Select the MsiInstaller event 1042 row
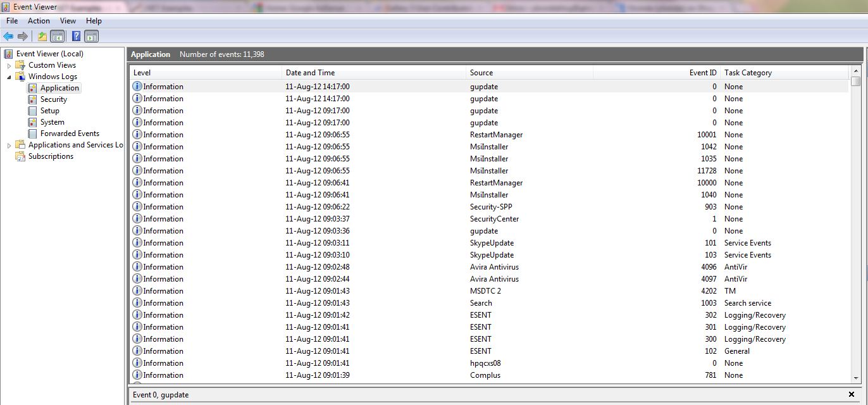Screen dimensions: 868x405 489,147
